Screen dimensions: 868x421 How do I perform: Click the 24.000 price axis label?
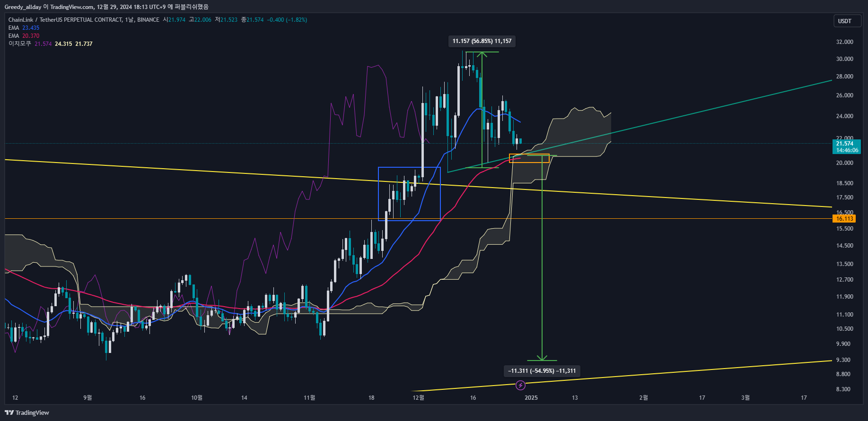click(x=845, y=116)
